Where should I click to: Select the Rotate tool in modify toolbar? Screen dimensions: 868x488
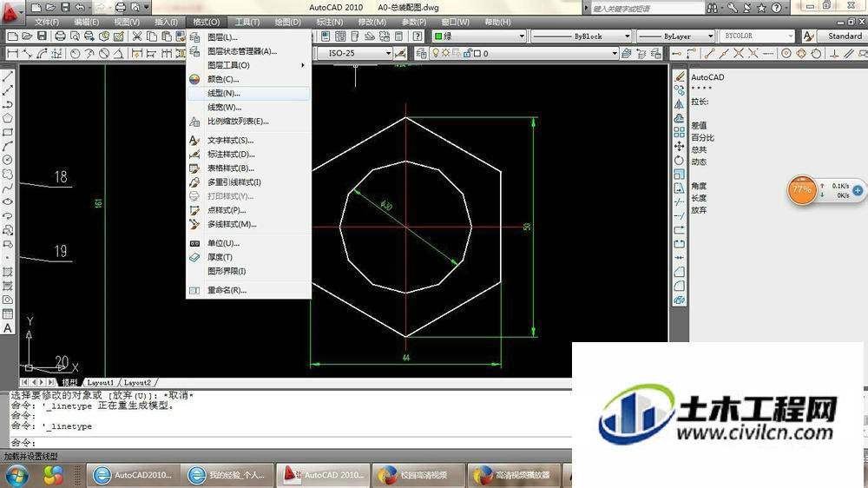680,160
